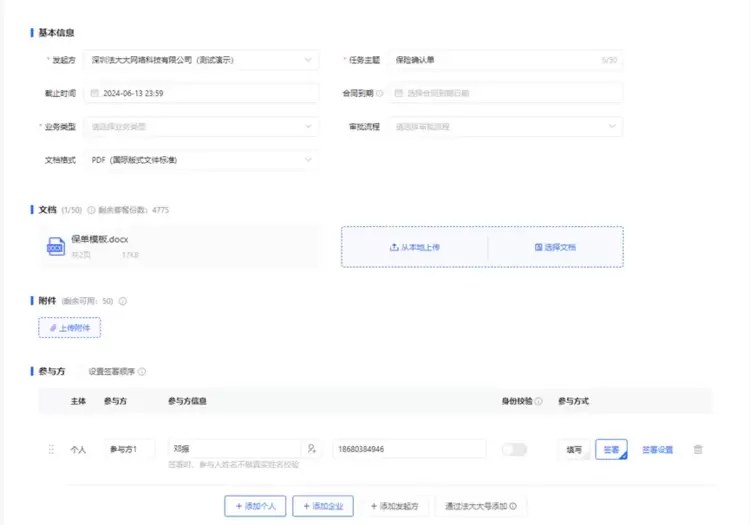Open the 签署设置 link
The height and width of the screenshot is (525, 750).
coord(657,450)
